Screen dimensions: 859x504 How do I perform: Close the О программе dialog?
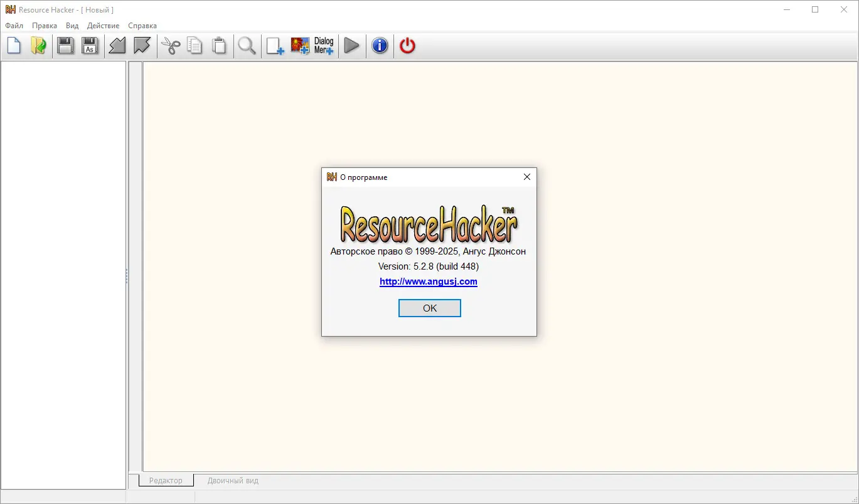point(527,177)
